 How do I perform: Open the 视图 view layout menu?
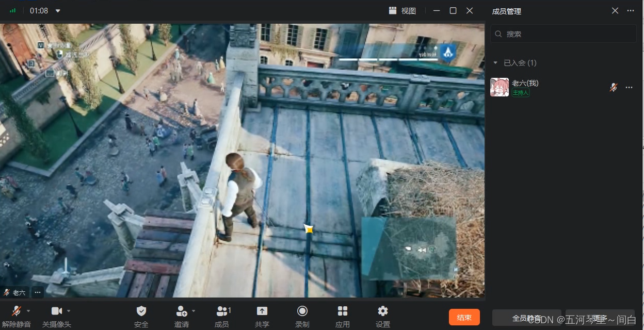point(403,10)
